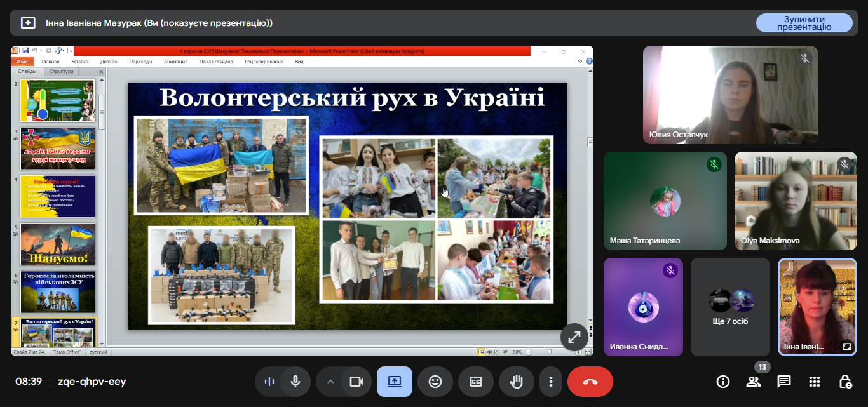
Task: Click Olya Maksimova video tile
Action: point(796,201)
